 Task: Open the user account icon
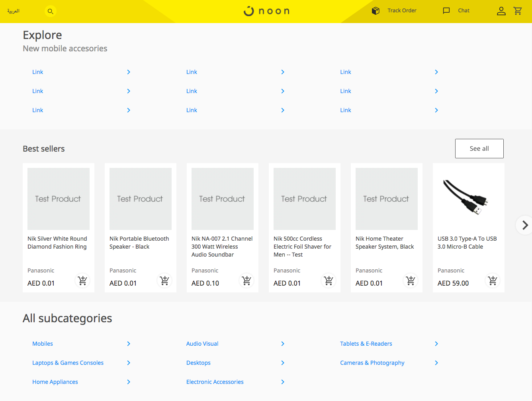coord(501,11)
